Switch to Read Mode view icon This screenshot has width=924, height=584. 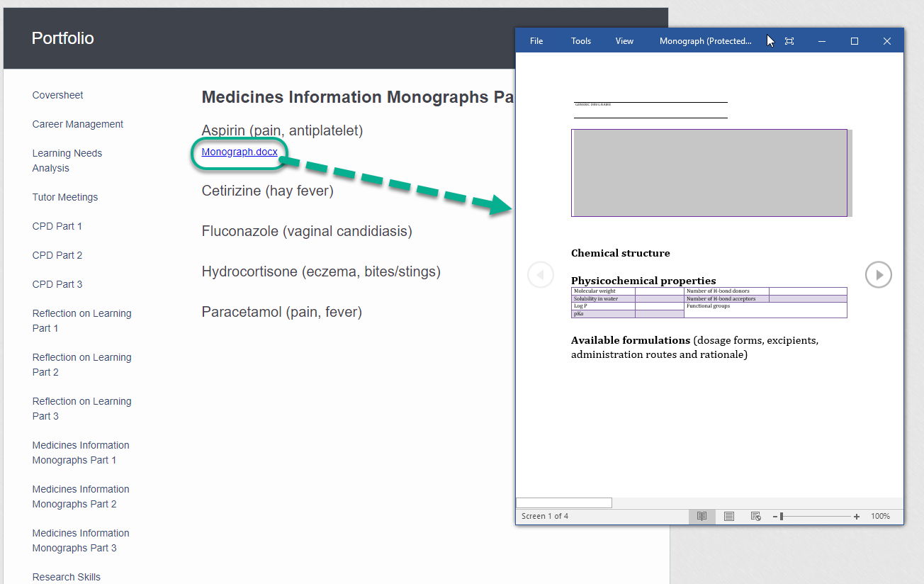pyautogui.click(x=702, y=516)
